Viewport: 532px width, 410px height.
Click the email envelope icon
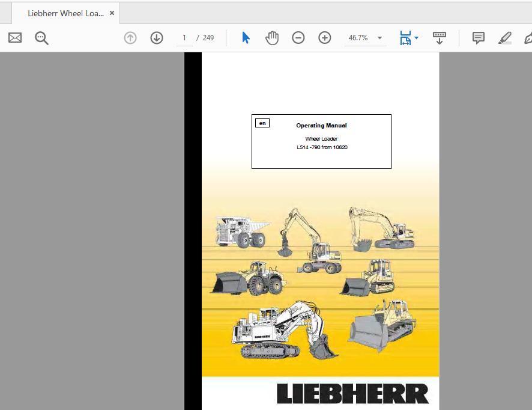tap(15, 38)
